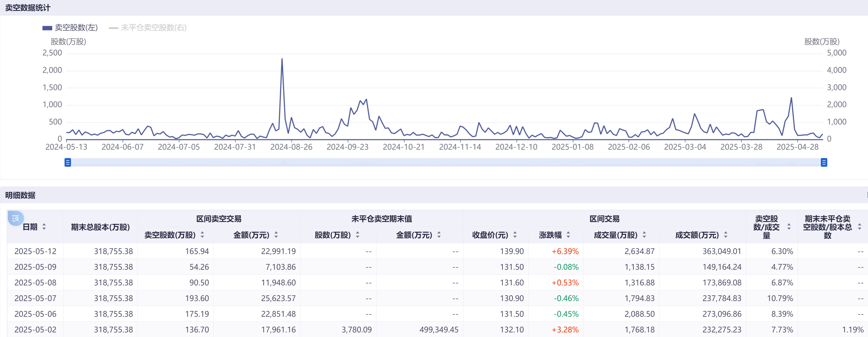The image size is (868, 337).
Task: Sort by 涨跌幅 column arrows
Action: tap(568, 235)
